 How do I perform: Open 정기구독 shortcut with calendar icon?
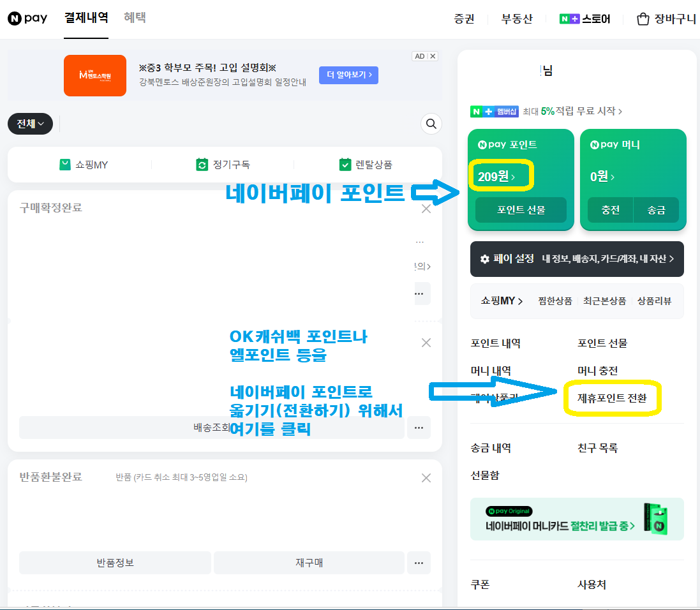coord(223,165)
